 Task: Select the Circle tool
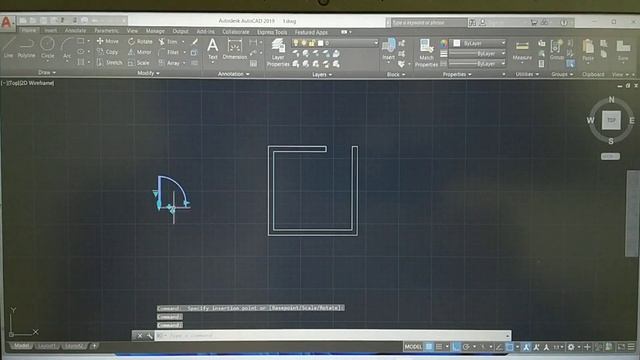(47, 48)
